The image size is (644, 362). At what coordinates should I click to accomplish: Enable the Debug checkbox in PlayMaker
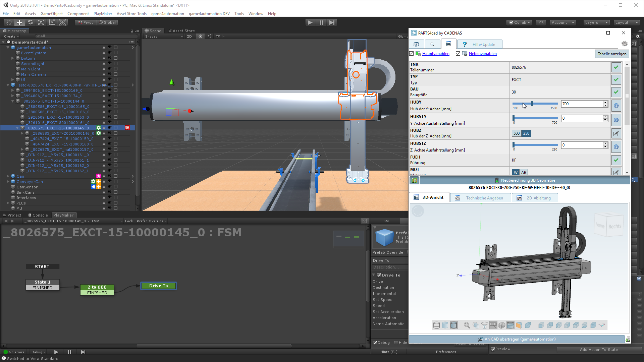(375, 343)
